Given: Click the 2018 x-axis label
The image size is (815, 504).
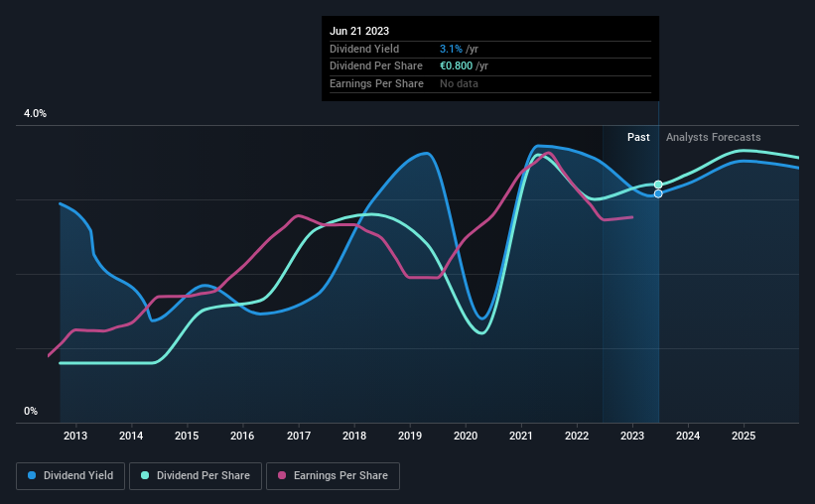Looking at the screenshot, I should tap(354, 436).
